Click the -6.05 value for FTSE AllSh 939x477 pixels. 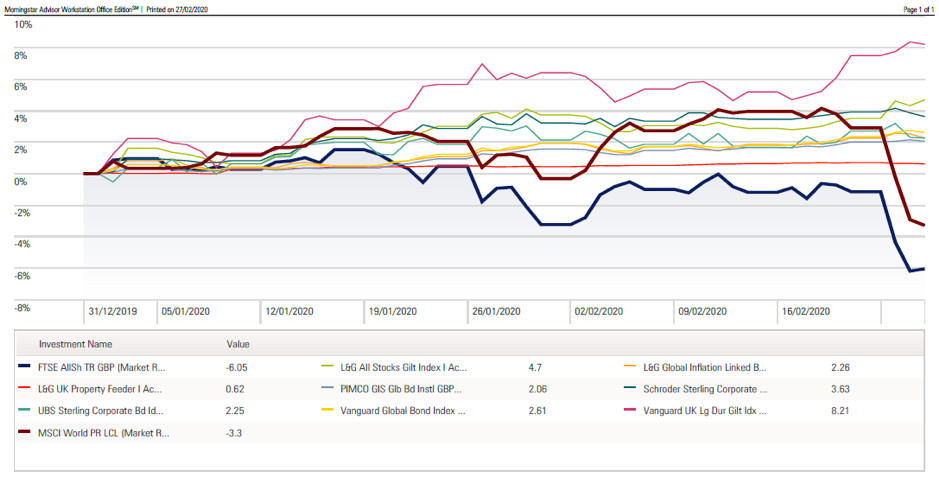(x=237, y=367)
